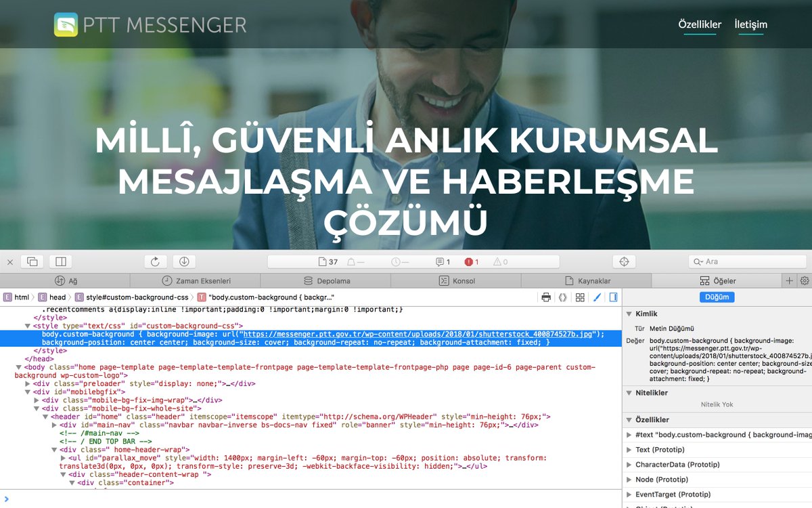Detach inspector into separate window icon
This screenshot has width=812, height=508.
(x=32, y=261)
